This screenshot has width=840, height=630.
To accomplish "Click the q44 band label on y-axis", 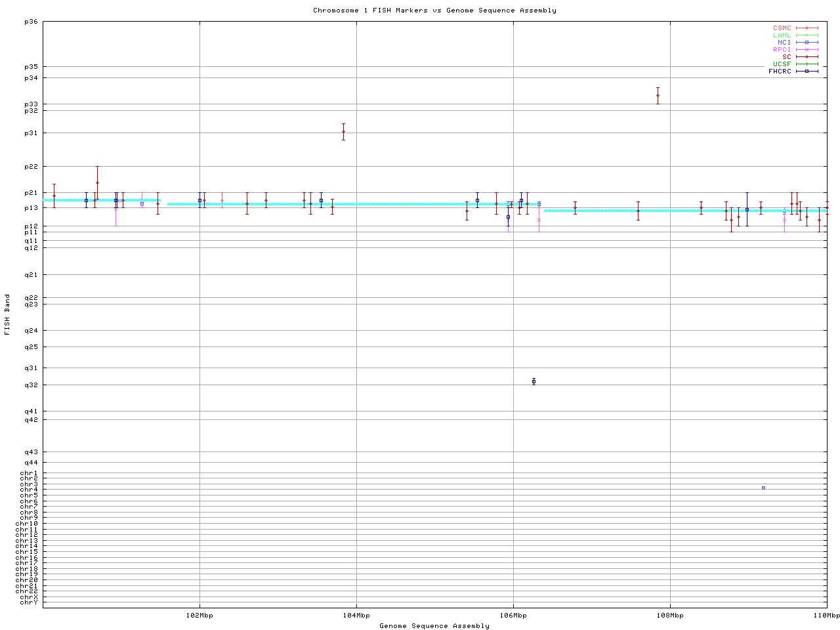I will [x=31, y=463].
